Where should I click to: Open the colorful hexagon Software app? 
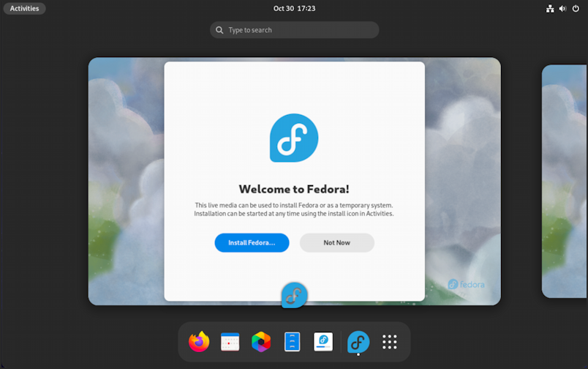point(261,342)
